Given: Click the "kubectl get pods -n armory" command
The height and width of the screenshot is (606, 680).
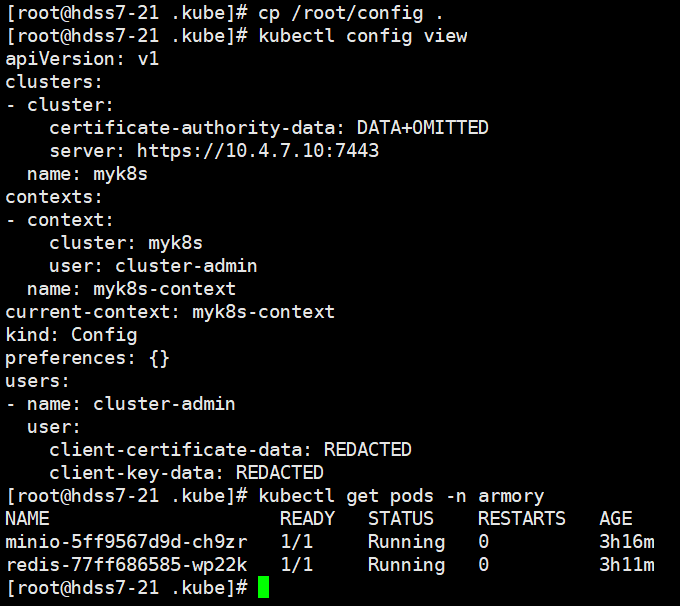Looking at the screenshot, I should 400,496.
